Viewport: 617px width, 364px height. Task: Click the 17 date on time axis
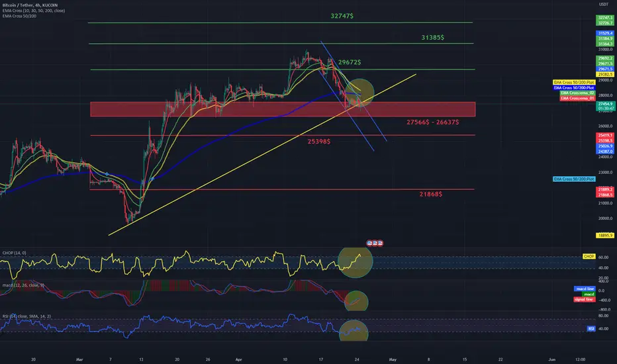[x=320, y=359]
